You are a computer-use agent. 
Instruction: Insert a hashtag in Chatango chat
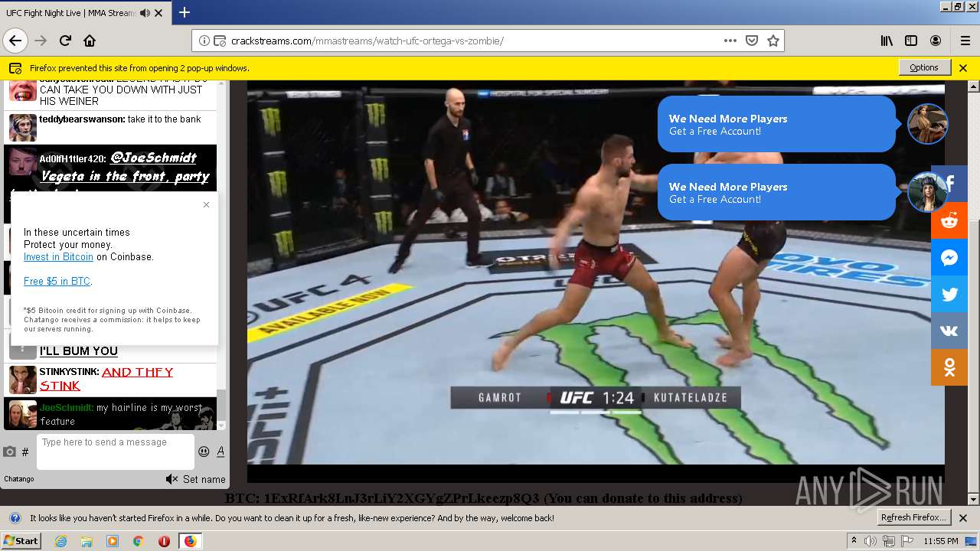tap(25, 452)
